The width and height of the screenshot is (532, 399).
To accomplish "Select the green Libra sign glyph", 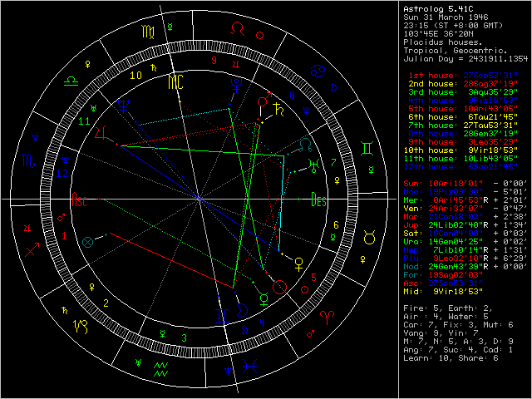I will pyautogui.click(x=71, y=81).
